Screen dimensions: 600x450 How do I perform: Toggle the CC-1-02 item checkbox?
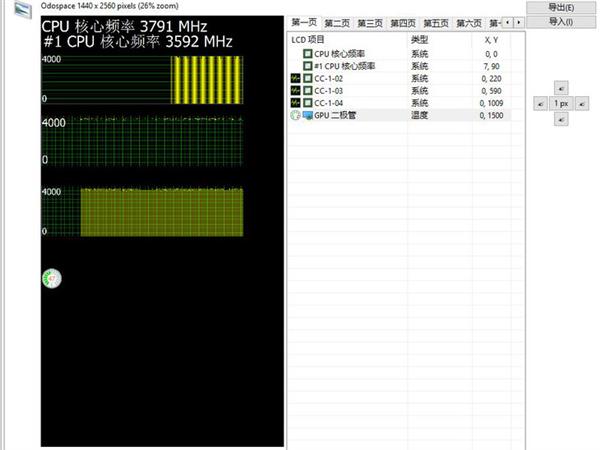[308, 77]
